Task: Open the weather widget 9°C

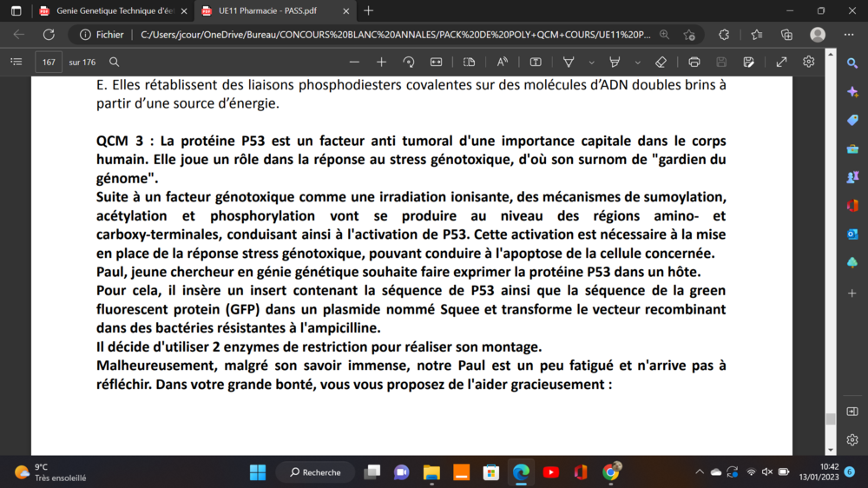Action: point(49,472)
